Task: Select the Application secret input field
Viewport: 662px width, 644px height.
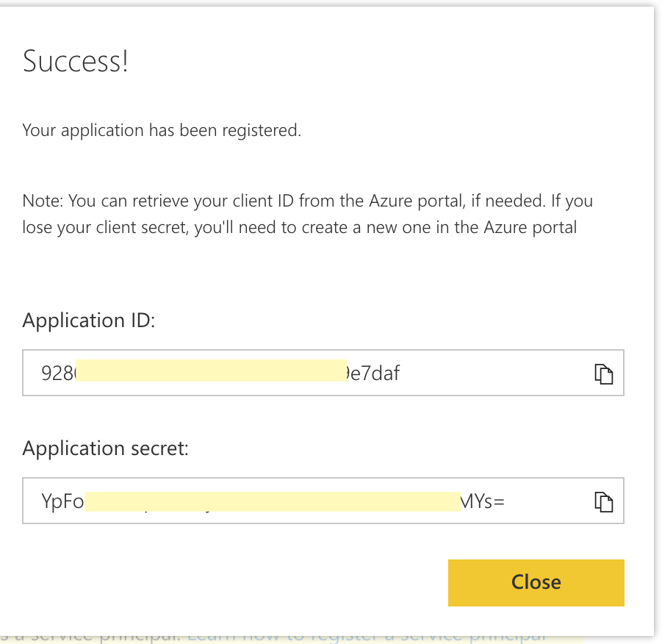Action: click(x=323, y=501)
